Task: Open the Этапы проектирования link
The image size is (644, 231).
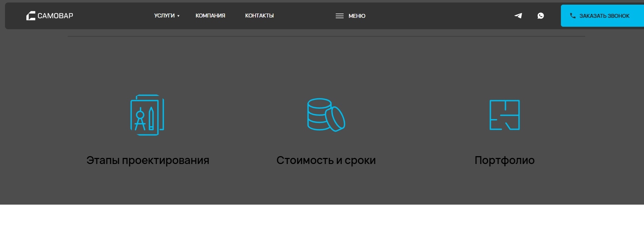Action: [x=148, y=160]
